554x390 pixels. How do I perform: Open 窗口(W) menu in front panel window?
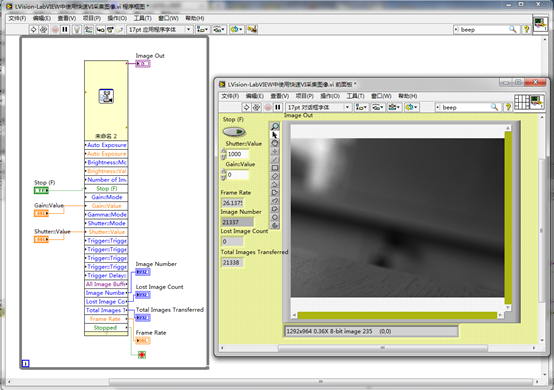(x=381, y=96)
